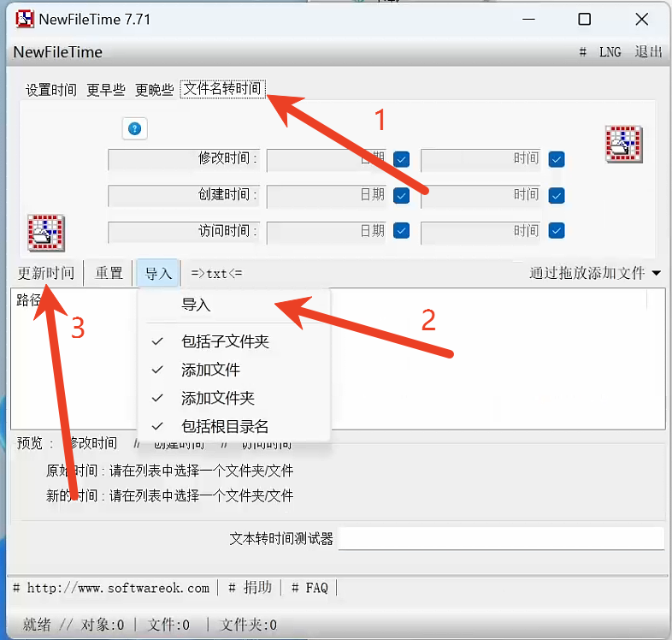672x640 pixels.
Task: Click the blue question mark help icon
Action: pyautogui.click(x=134, y=128)
